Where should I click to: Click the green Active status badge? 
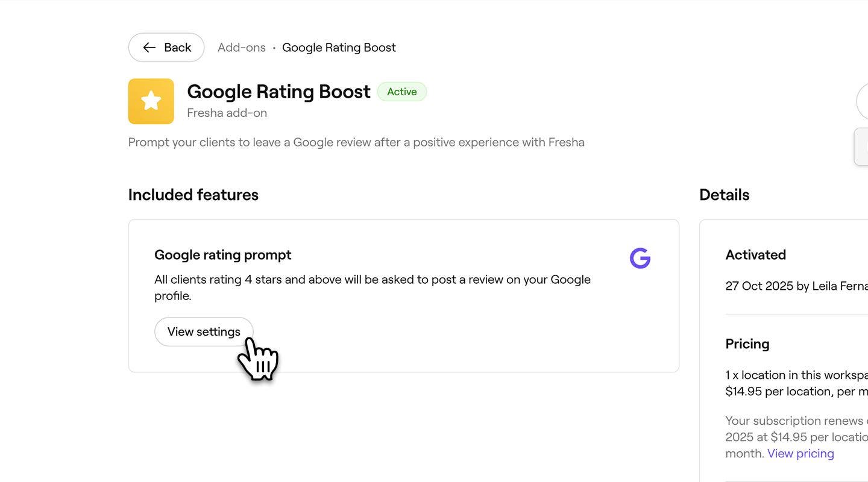coord(401,92)
